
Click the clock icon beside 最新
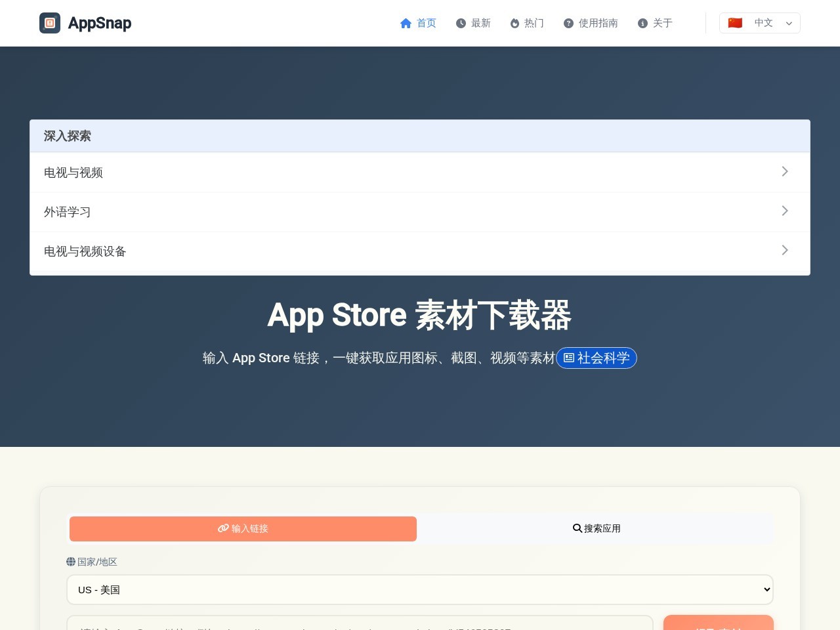461,23
